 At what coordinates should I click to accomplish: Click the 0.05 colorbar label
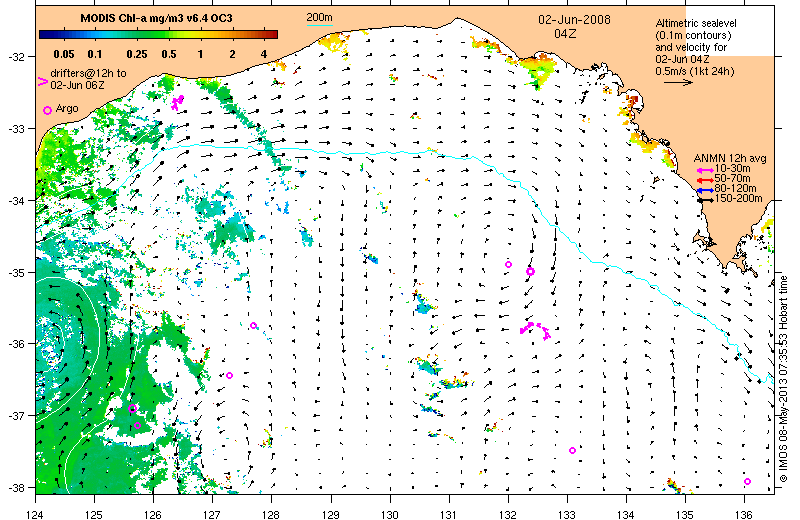click(64, 54)
